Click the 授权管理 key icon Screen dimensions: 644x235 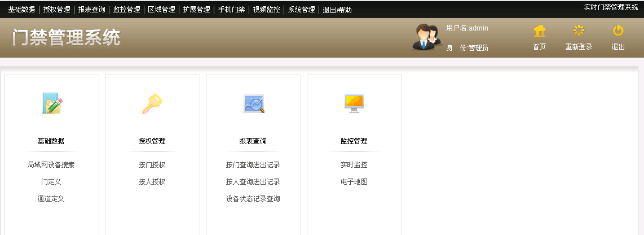152,103
